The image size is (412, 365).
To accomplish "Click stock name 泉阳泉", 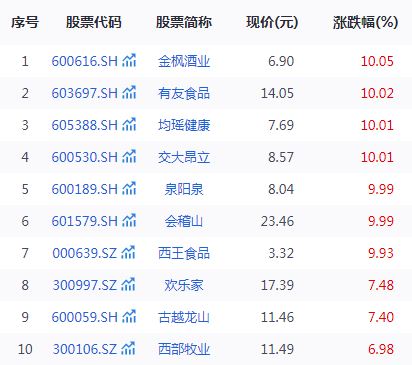I will (184, 189).
